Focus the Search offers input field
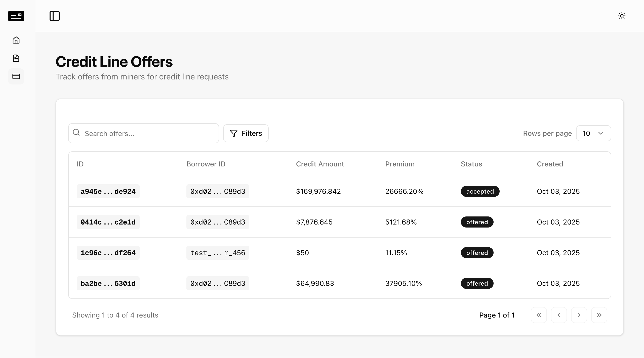The height and width of the screenshot is (358, 644). (x=144, y=133)
